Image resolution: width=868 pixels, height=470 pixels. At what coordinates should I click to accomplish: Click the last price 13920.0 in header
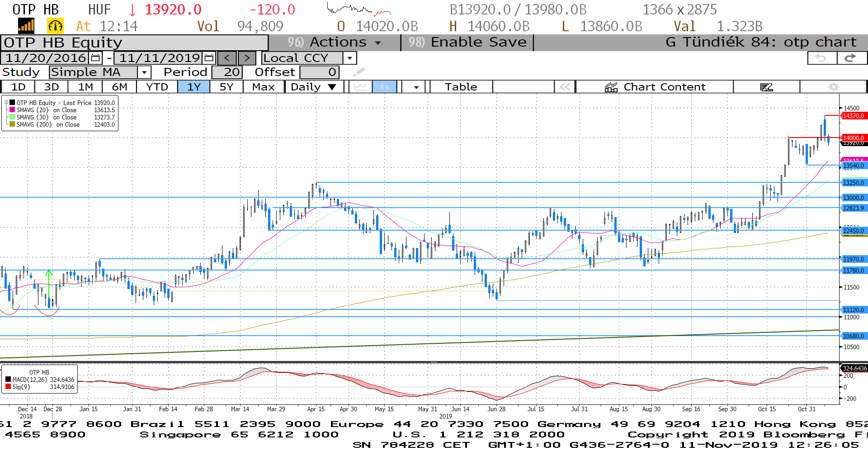coord(173,9)
